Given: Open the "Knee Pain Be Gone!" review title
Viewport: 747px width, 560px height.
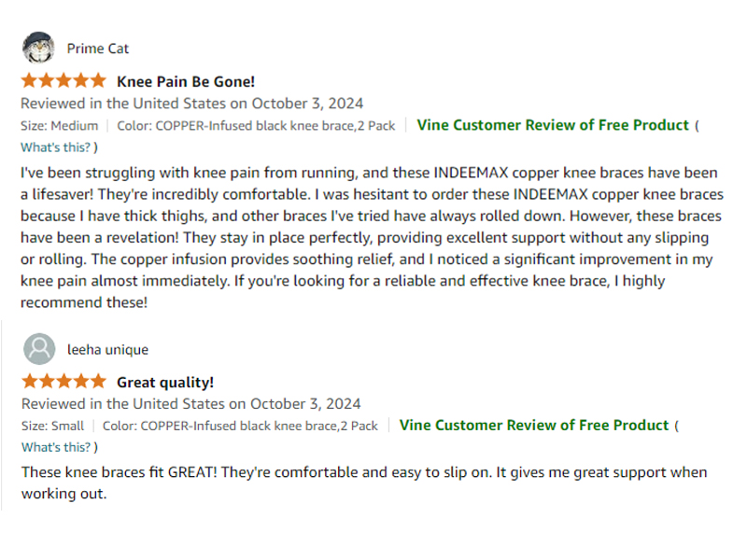Looking at the screenshot, I should pos(186,81).
